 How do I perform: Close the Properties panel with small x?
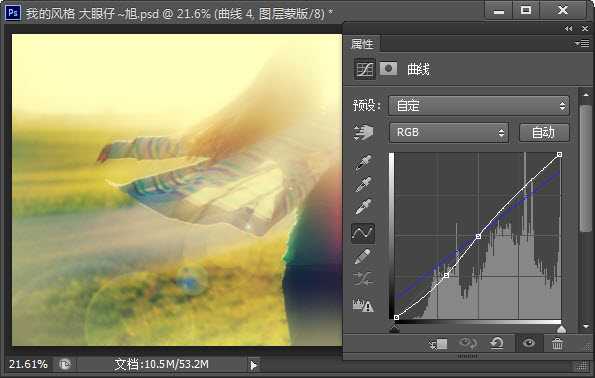[x=585, y=29]
